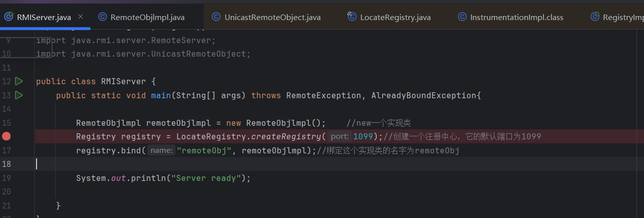Click the "name:" parameter inlay hint
This screenshot has height=218, width=644.
162,150
